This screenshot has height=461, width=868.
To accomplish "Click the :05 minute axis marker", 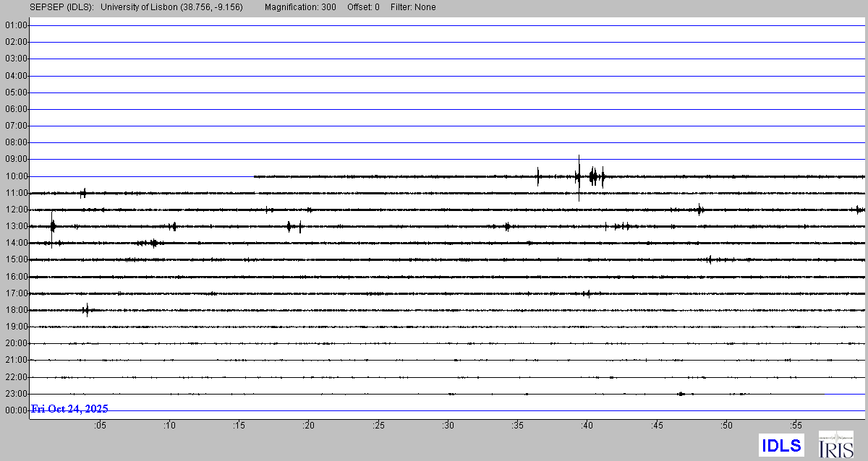I will click(100, 426).
